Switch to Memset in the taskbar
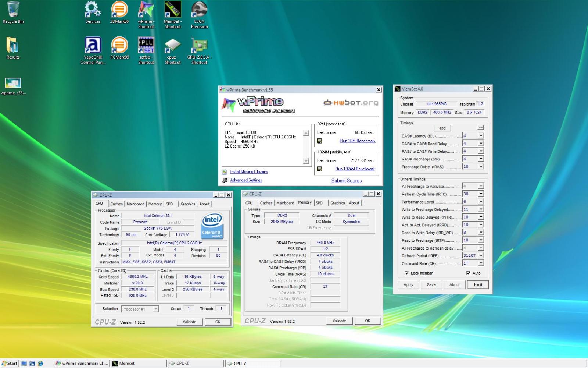Image resolution: width=588 pixels, height=368 pixels. coord(139,364)
